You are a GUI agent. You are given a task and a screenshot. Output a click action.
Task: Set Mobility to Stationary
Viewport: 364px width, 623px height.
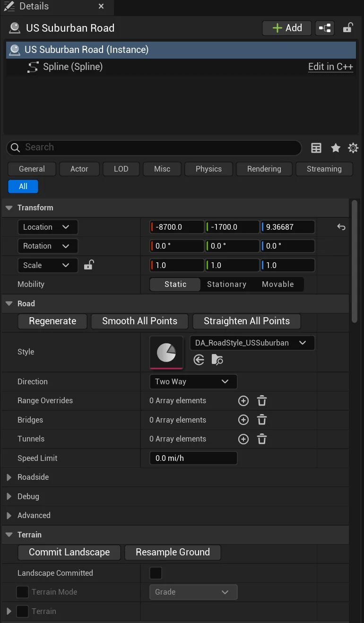pyautogui.click(x=227, y=284)
